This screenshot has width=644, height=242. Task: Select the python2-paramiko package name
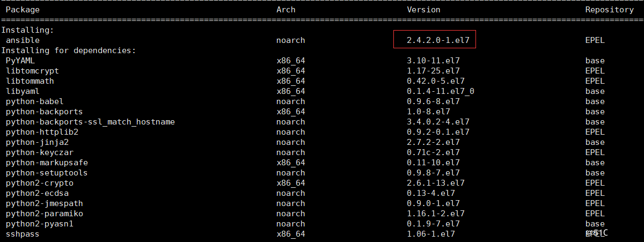point(45,214)
